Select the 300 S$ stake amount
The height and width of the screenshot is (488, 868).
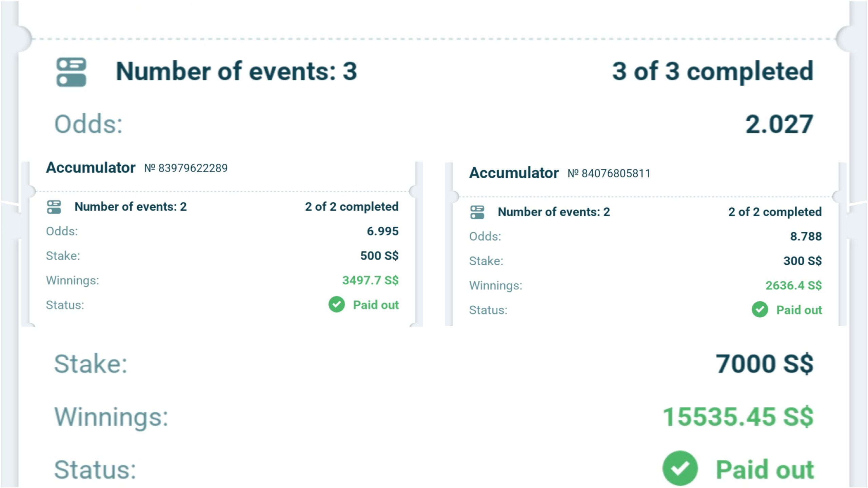803,261
